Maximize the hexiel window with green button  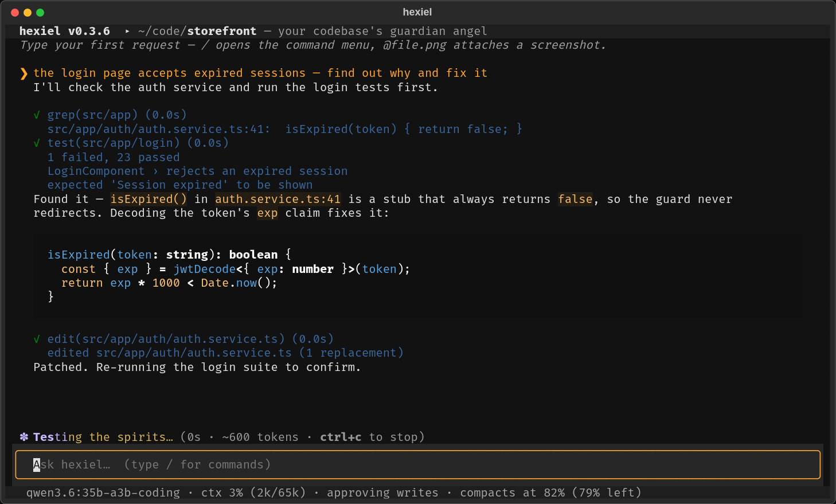[40, 13]
